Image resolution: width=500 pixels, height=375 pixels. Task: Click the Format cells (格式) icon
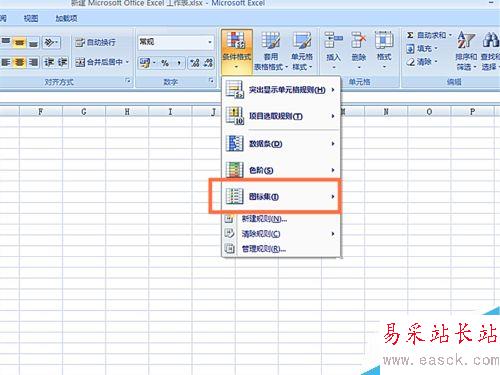click(x=384, y=40)
